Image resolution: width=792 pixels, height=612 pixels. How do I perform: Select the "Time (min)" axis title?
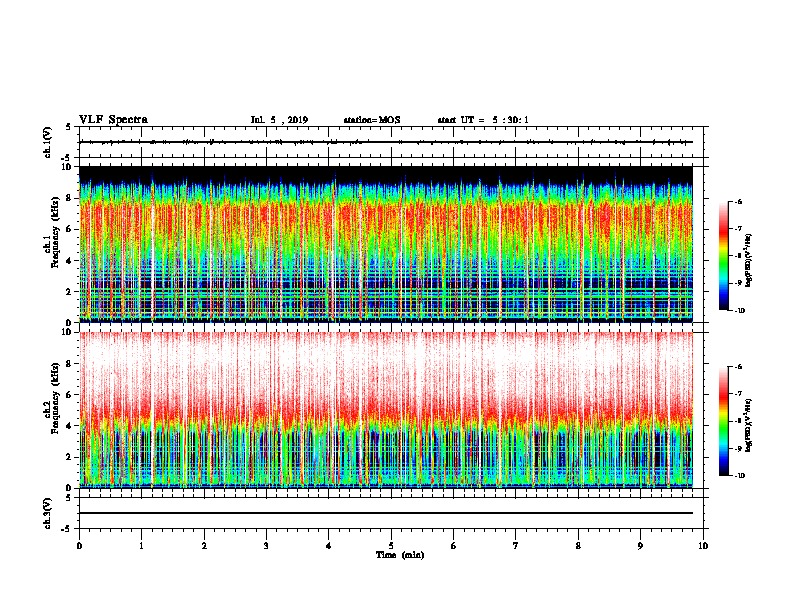[x=400, y=555]
